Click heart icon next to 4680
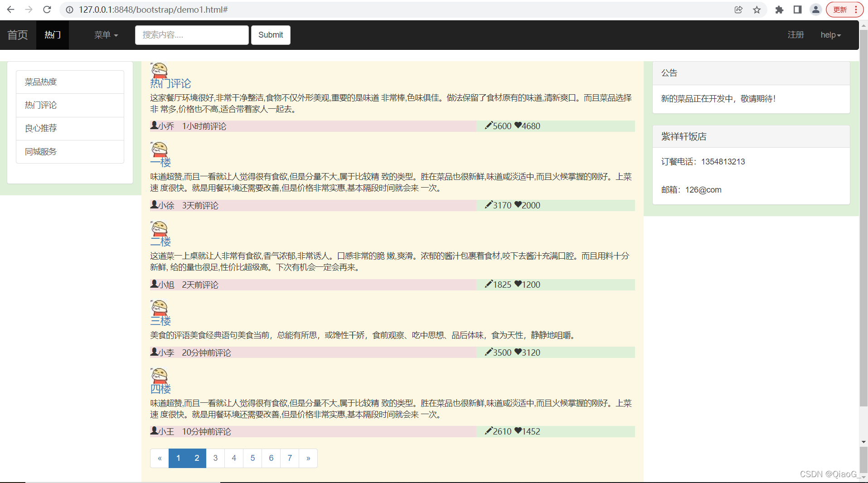 (518, 125)
